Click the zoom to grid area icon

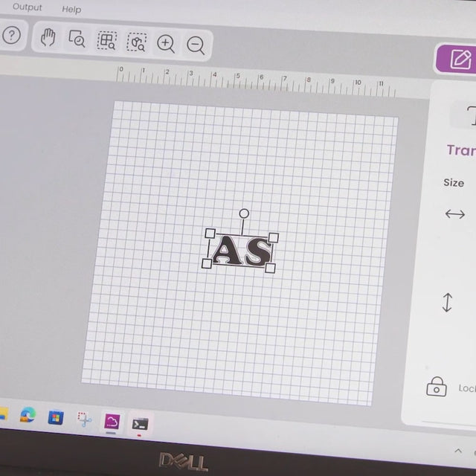coord(107,41)
